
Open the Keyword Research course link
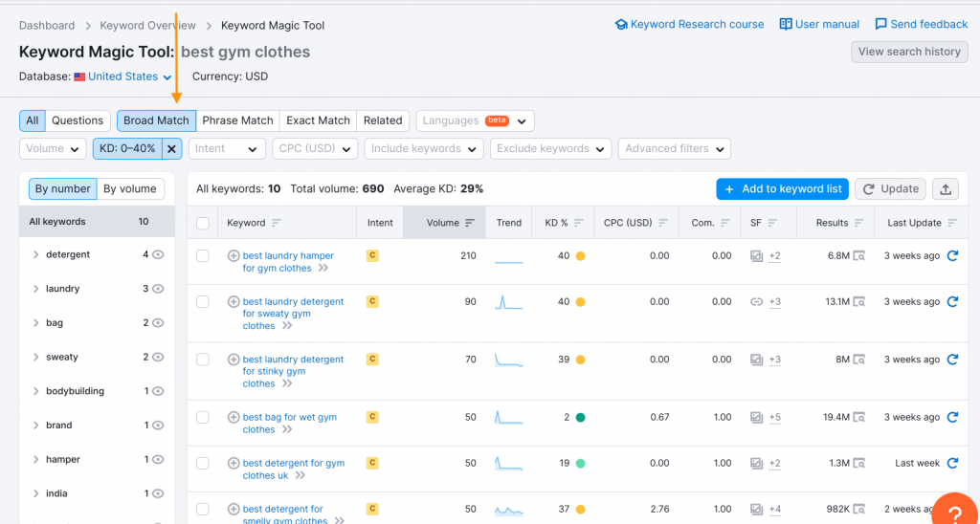pyautogui.click(x=689, y=24)
